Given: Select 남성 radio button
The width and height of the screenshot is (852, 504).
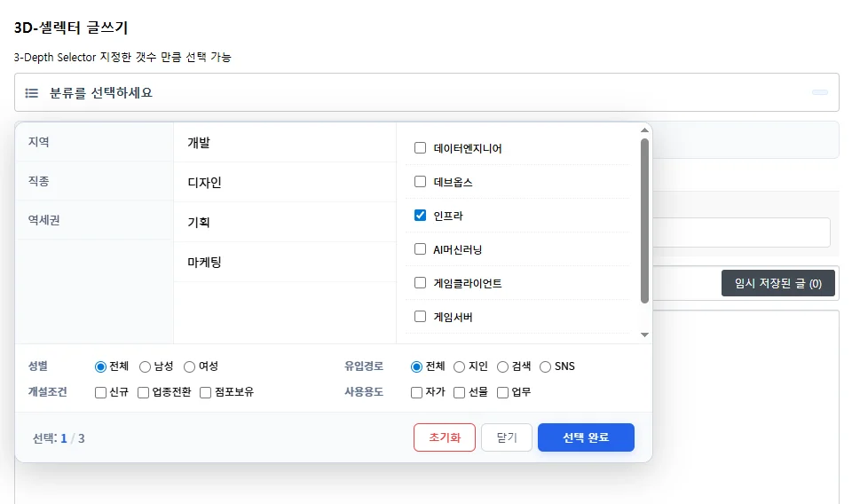Looking at the screenshot, I should click(x=145, y=366).
